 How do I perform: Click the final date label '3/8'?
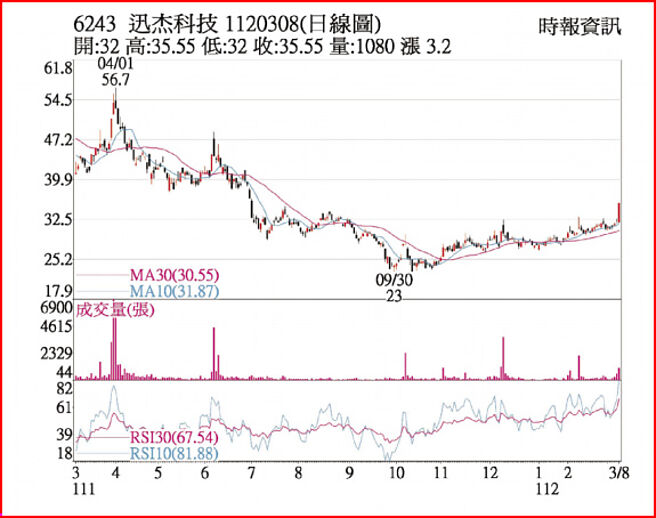pyautogui.click(x=619, y=473)
